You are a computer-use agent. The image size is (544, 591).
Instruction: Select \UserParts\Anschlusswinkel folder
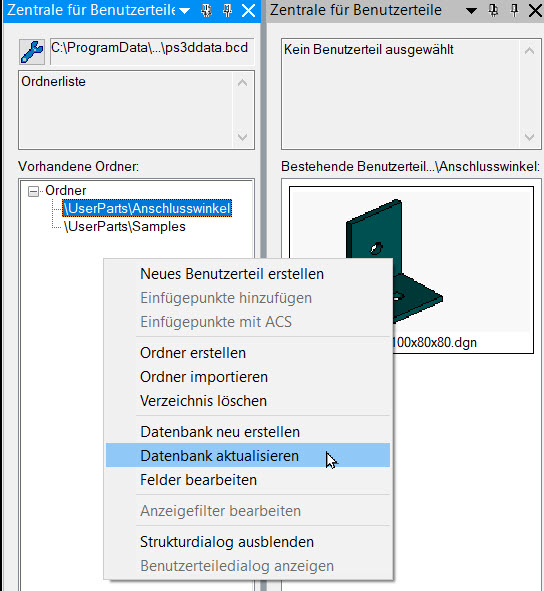(147, 208)
